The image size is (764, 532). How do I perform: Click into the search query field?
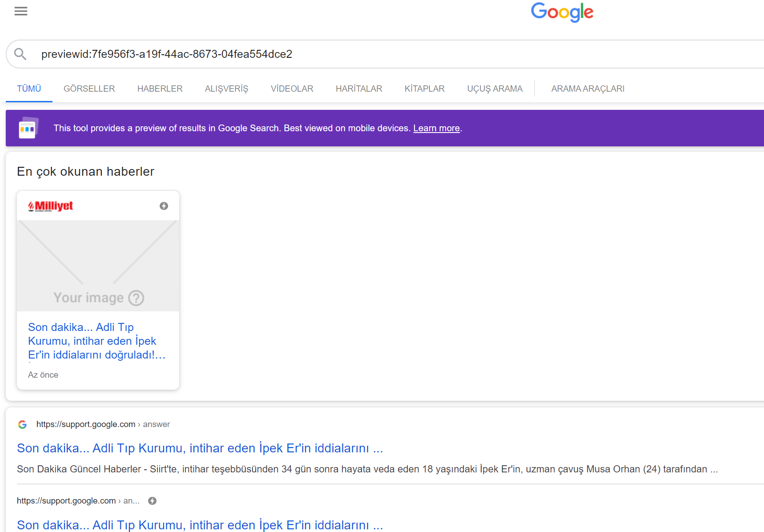(x=356, y=54)
